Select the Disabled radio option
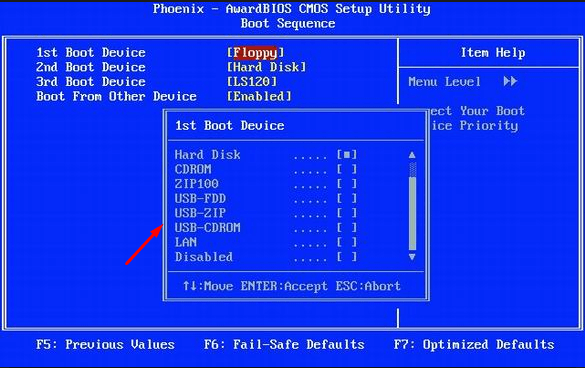This screenshot has width=585, height=368. 347,257
